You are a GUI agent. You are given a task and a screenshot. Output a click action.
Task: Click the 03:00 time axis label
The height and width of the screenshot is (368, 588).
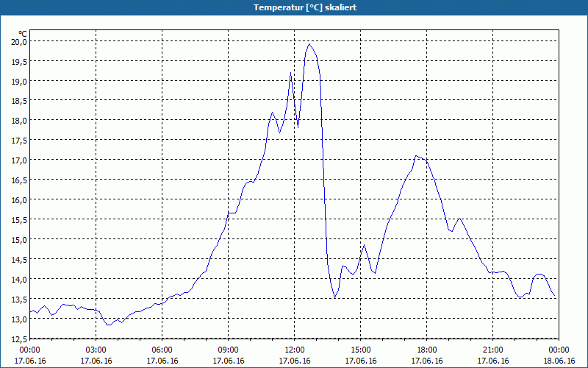(96, 350)
